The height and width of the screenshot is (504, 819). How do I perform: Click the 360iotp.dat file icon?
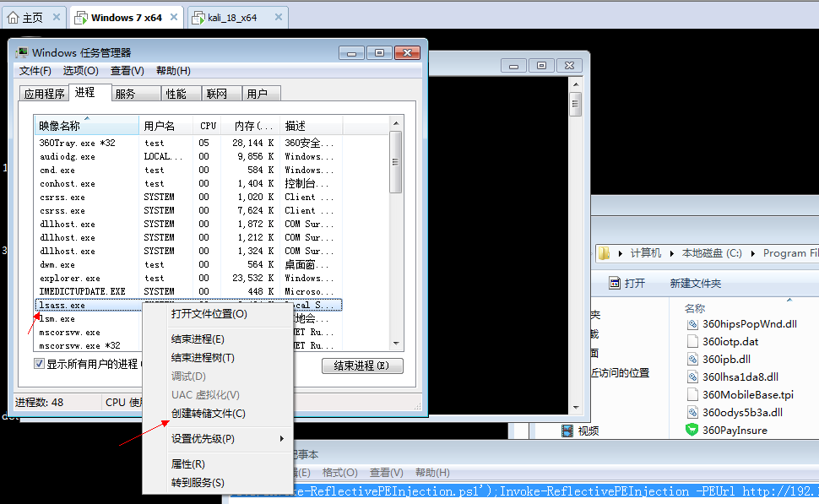coord(692,341)
